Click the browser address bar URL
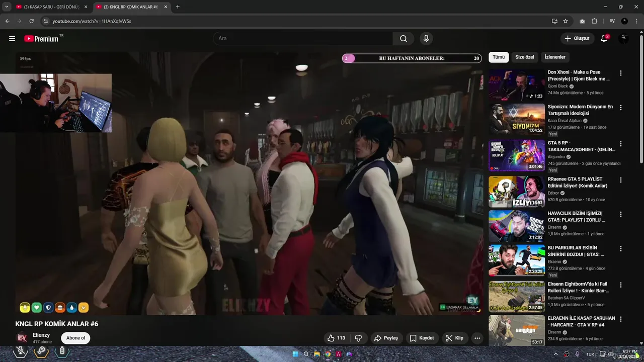 click(x=92, y=21)
